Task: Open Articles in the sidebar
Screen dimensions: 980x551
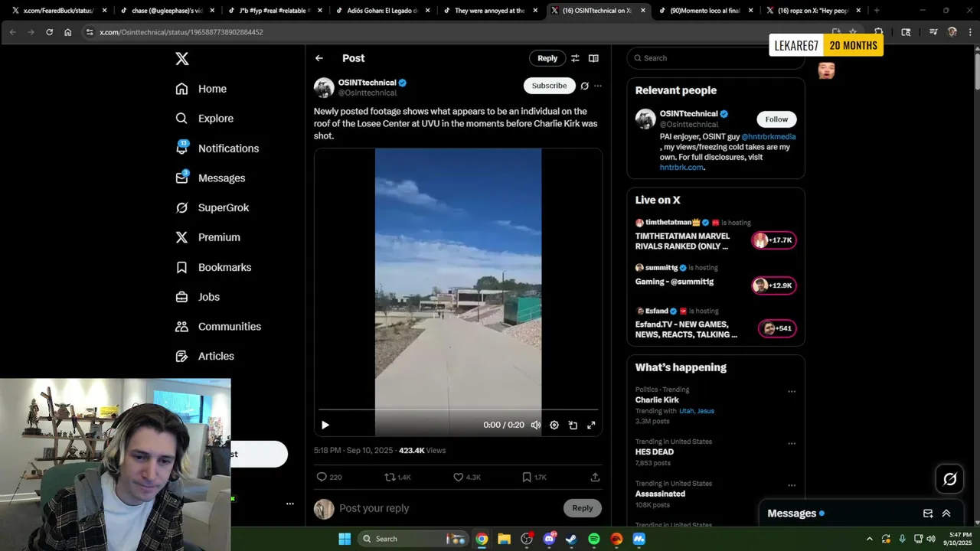Action: pos(204,356)
